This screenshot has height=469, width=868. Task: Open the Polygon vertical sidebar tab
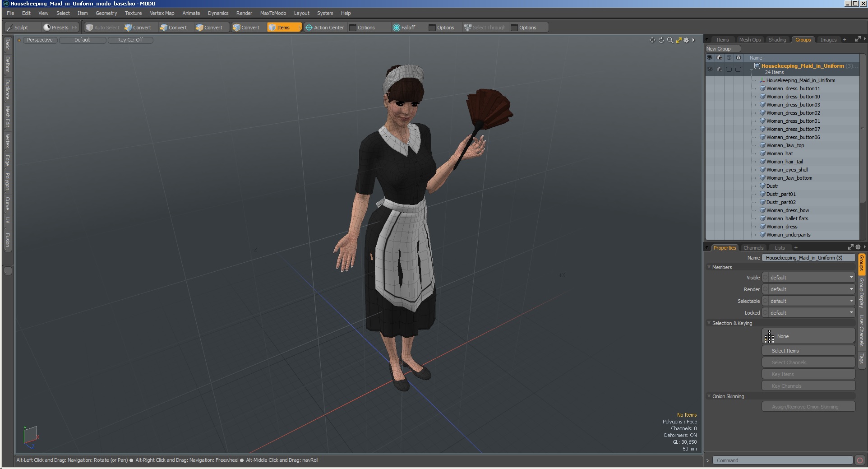(7, 181)
